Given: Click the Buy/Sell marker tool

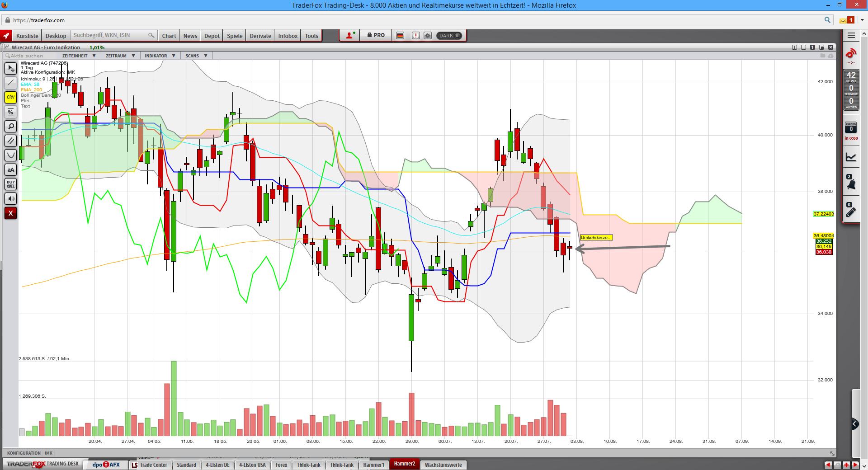Looking at the screenshot, I should (11, 184).
